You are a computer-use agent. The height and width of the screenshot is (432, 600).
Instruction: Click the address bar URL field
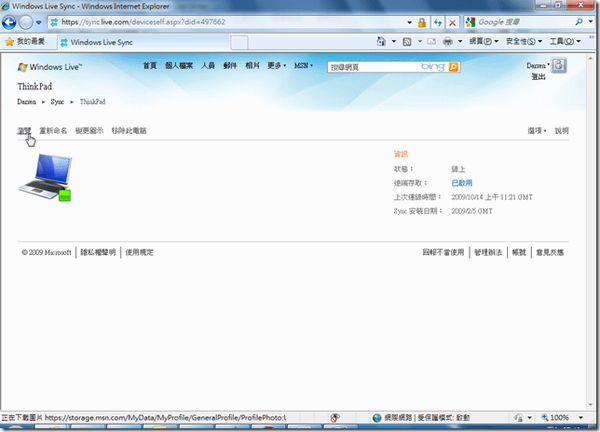click(x=230, y=22)
